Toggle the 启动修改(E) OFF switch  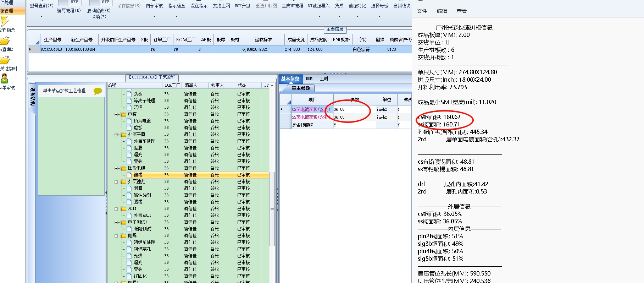(x=100, y=2)
